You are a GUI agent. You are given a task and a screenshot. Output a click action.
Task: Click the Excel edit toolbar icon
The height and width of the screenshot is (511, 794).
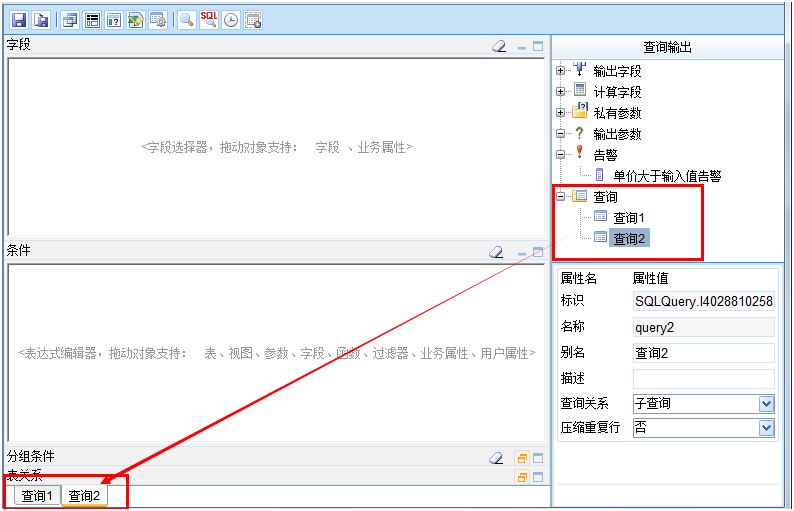pos(136,20)
